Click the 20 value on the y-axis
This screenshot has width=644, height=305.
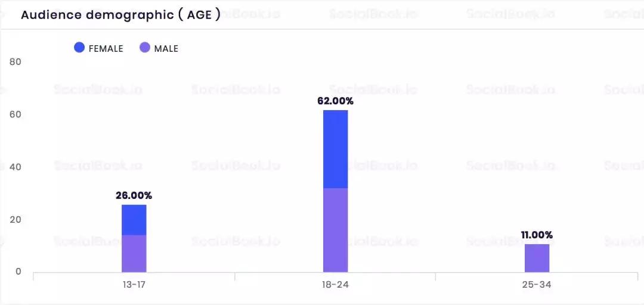[16, 219]
